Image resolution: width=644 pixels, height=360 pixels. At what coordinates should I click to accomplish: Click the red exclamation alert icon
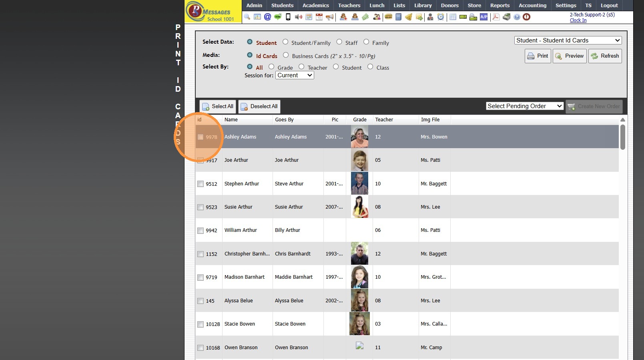(x=527, y=17)
